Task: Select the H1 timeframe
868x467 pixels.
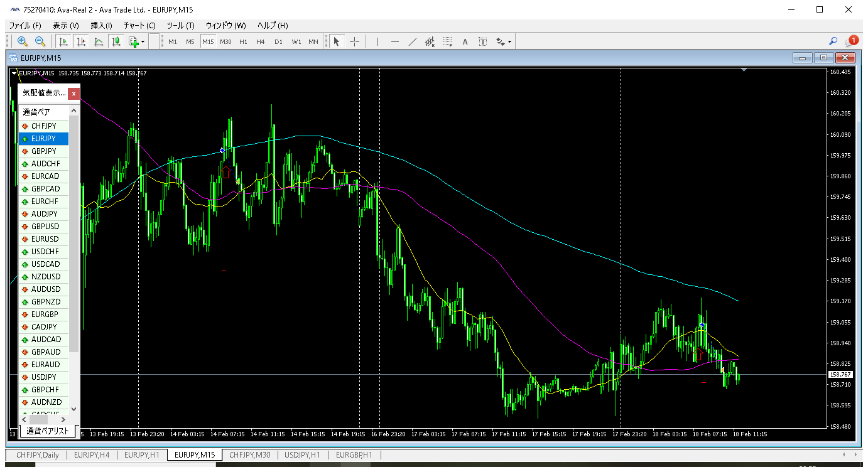Action: coord(243,42)
